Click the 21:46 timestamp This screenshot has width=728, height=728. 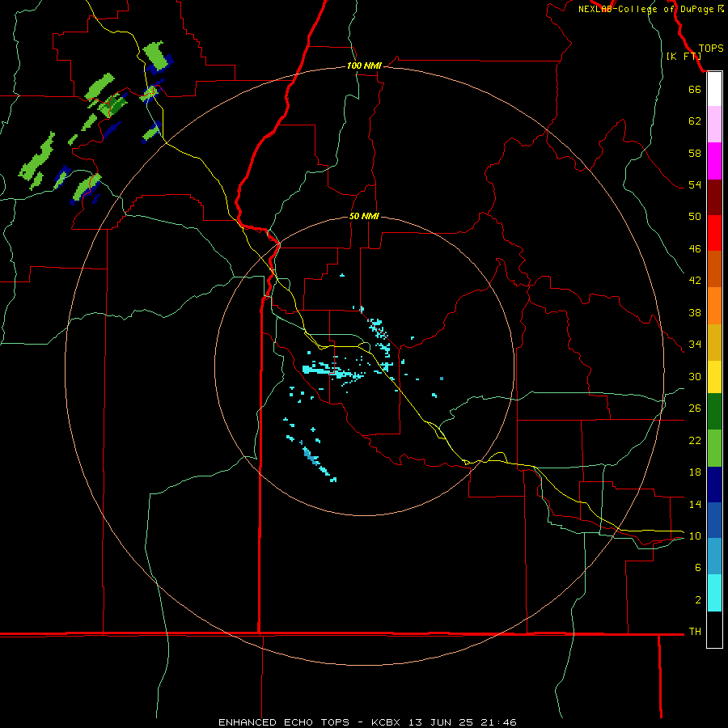pyautogui.click(x=499, y=722)
